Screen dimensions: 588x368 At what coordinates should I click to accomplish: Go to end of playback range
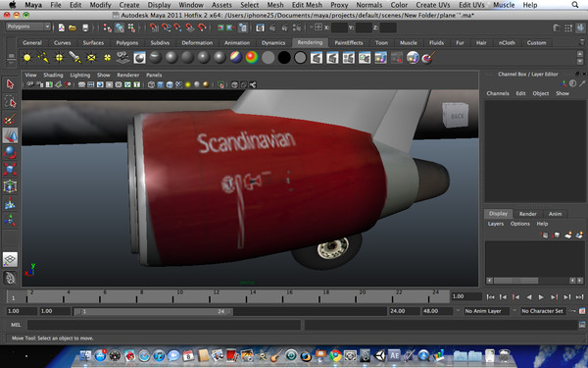pos(580,297)
